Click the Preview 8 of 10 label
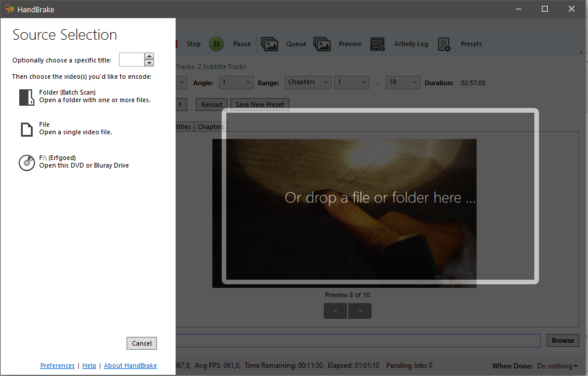The height and width of the screenshot is (376, 588). click(x=347, y=295)
